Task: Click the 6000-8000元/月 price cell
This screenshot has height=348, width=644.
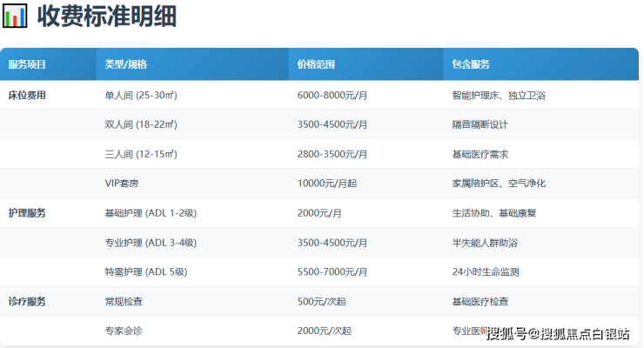Action: (332, 95)
